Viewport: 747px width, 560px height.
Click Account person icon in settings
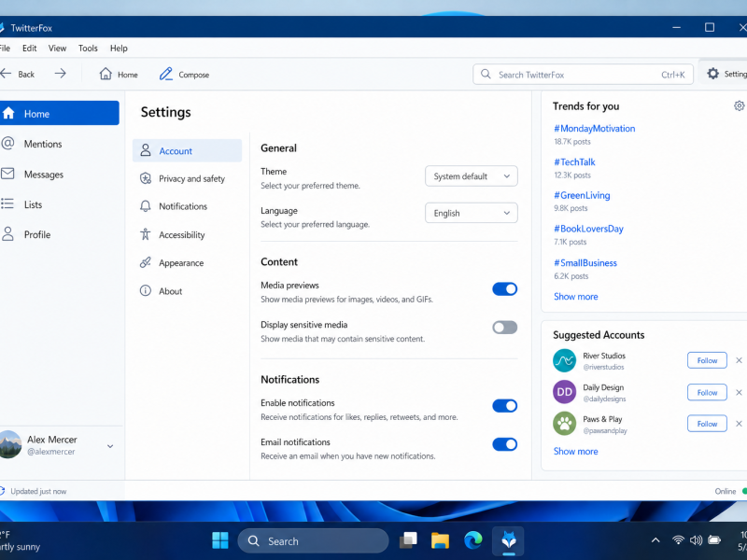coord(146,150)
